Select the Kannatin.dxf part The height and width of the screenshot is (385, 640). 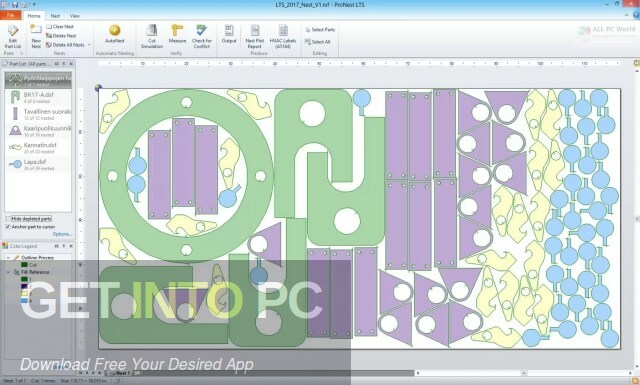click(38, 148)
